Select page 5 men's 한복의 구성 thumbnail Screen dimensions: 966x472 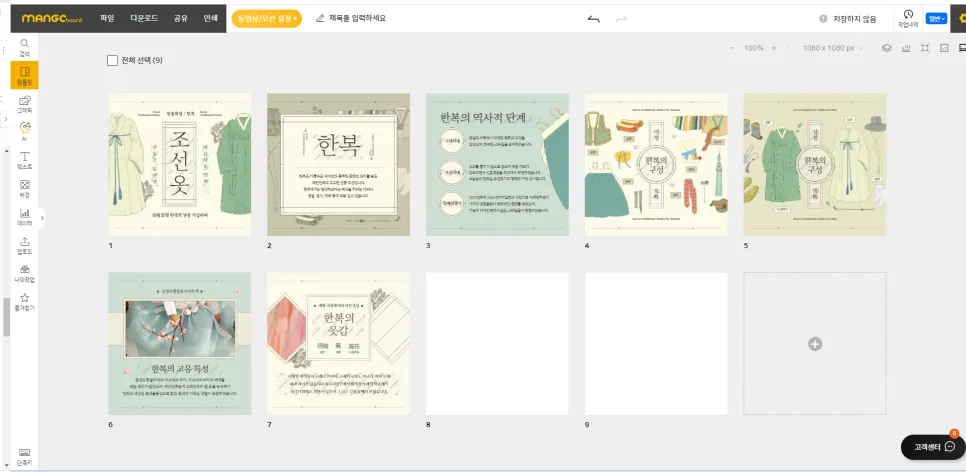815,165
